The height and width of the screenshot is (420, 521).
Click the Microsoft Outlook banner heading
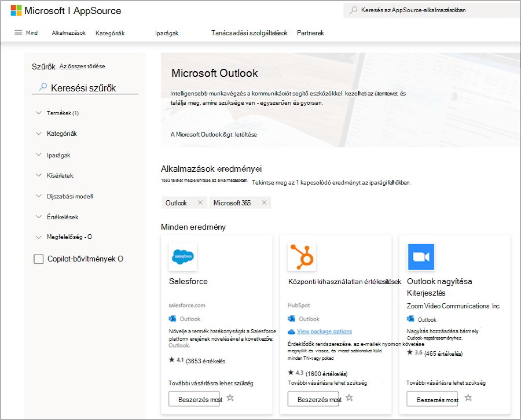(215, 73)
